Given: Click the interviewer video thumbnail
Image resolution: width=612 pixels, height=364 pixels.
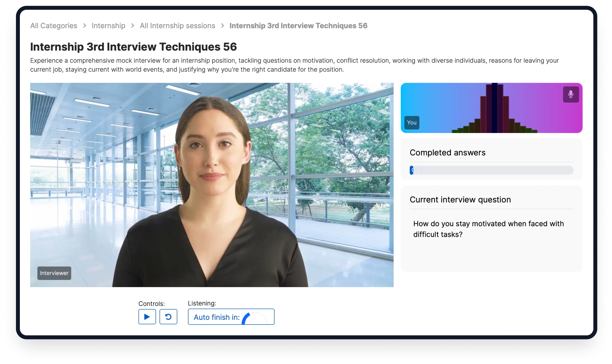Looking at the screenshot, I should click(212, 185).
